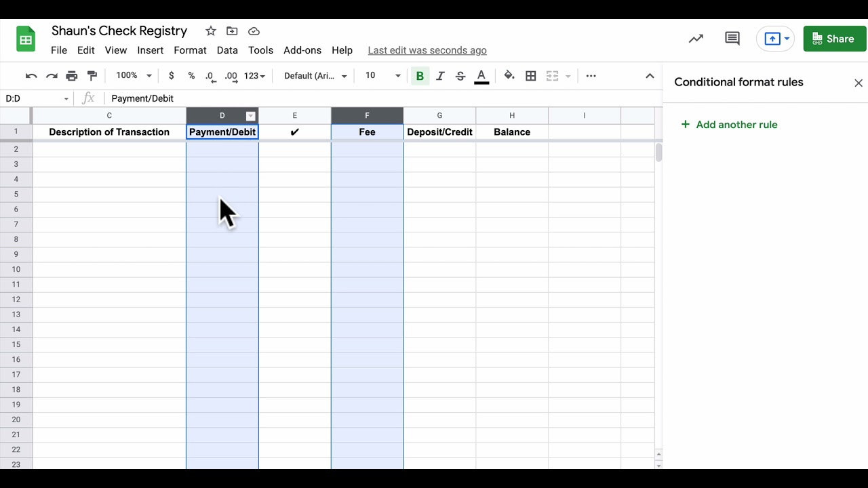
Task: Close the Conditional format rules panel
Action: point(859,83)
